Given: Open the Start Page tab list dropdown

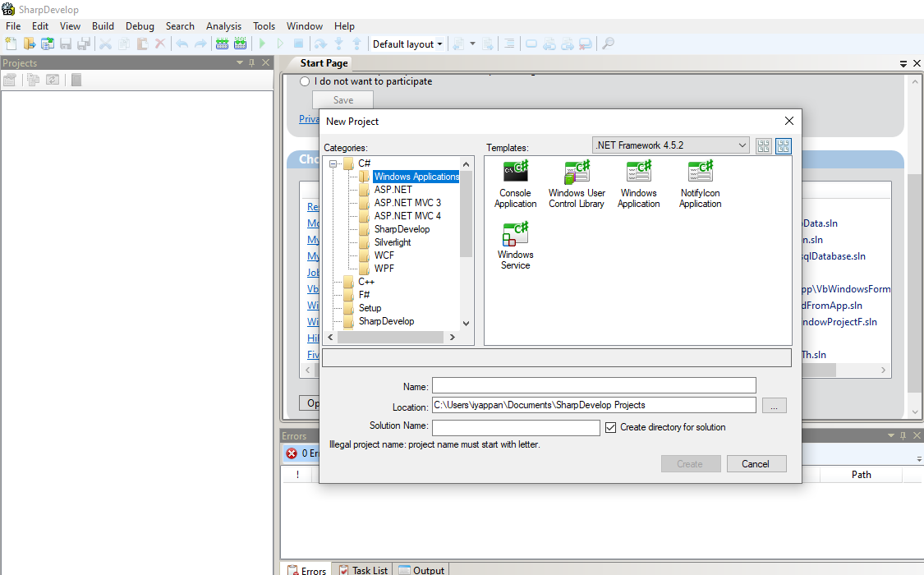Looking at the screenshot, I should [903, 63].
